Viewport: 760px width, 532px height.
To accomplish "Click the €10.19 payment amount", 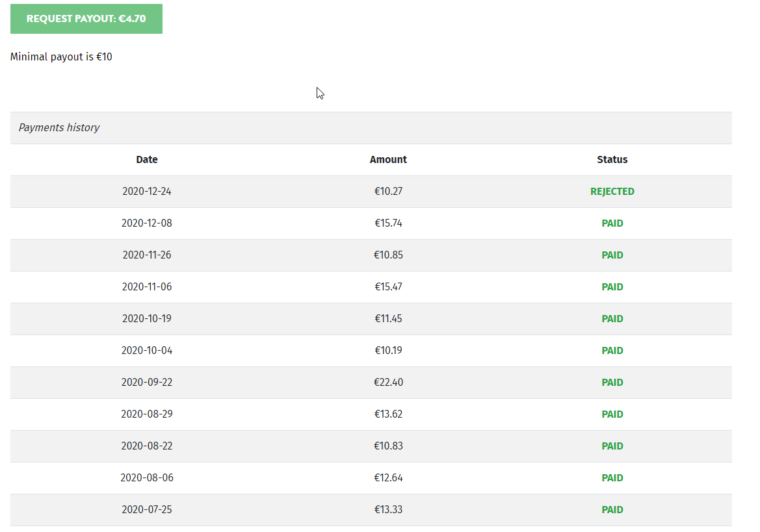I will coord(388,351).
